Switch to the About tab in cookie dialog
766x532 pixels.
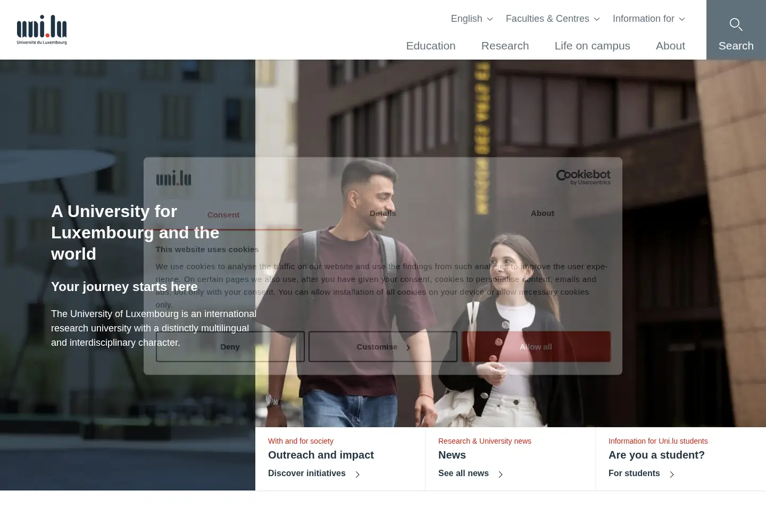point(543,213)
